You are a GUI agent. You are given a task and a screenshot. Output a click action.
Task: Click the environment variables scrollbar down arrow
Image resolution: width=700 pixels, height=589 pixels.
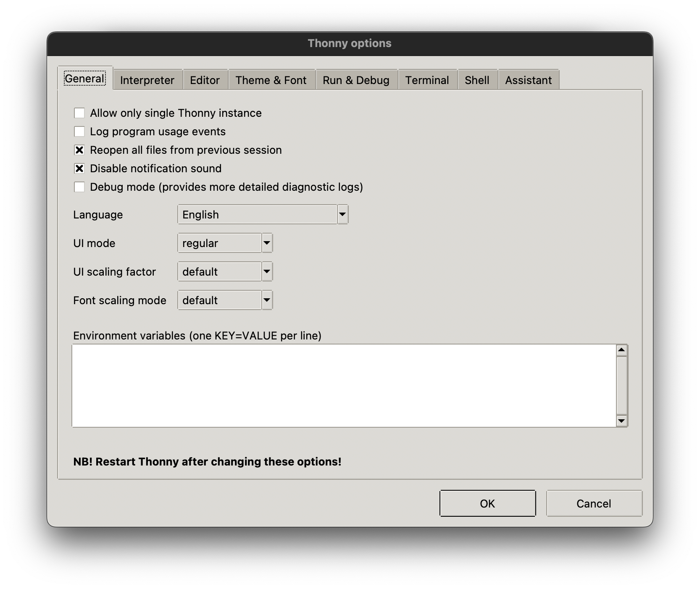coord(621,421)
